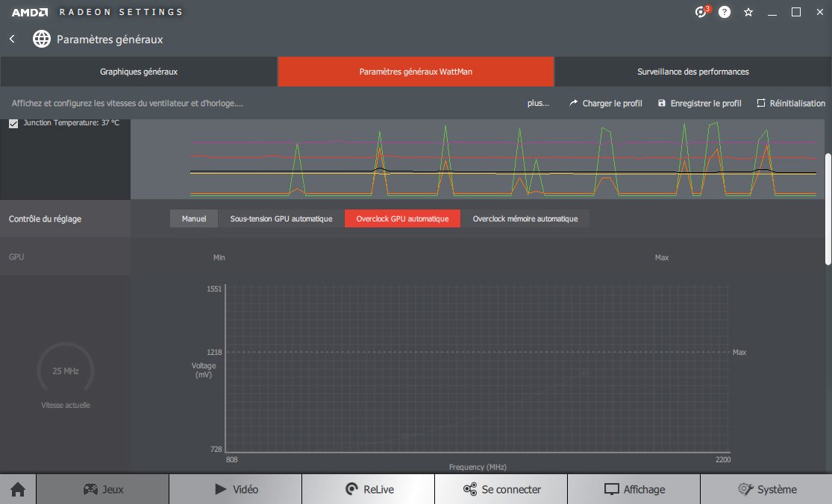The width and height of the screenshot is (832, 504).
Task: Click Réinitialisation to reset settings
Action: click(x=791, y=104)
